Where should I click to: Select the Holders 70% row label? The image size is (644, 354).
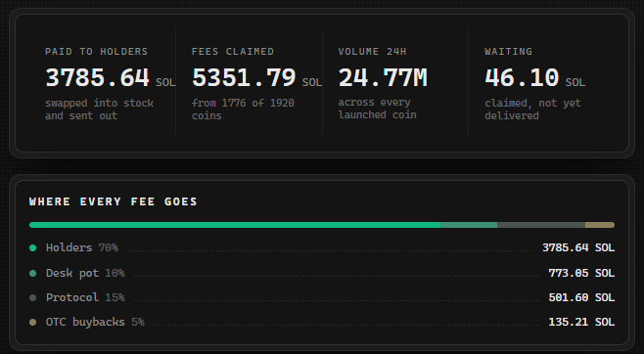(x=82, y=247)
